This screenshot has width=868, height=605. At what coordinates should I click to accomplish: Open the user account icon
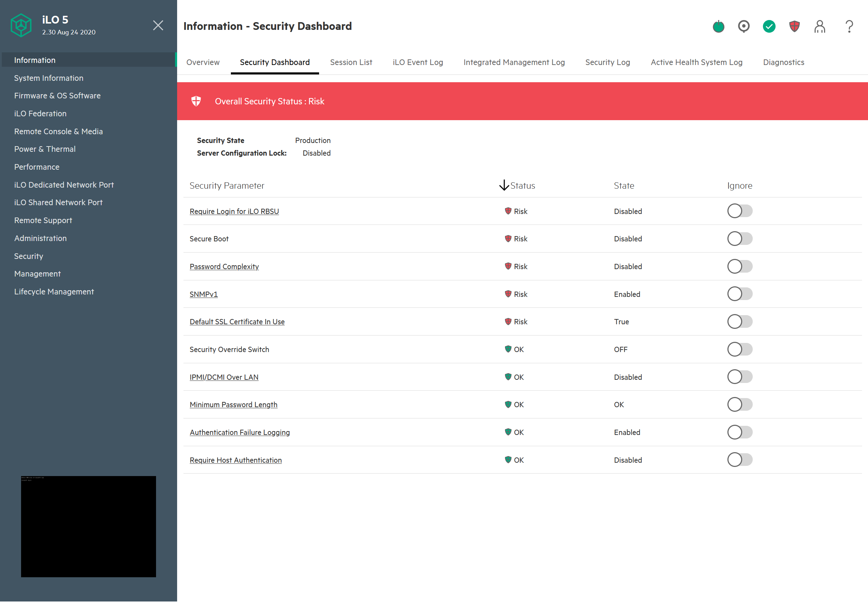pyautogui.click(x=820, y=26)
